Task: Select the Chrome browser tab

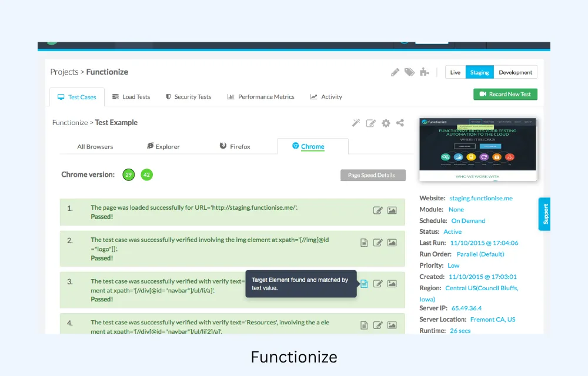Action: pyautogui.click(x=312, y=146)
